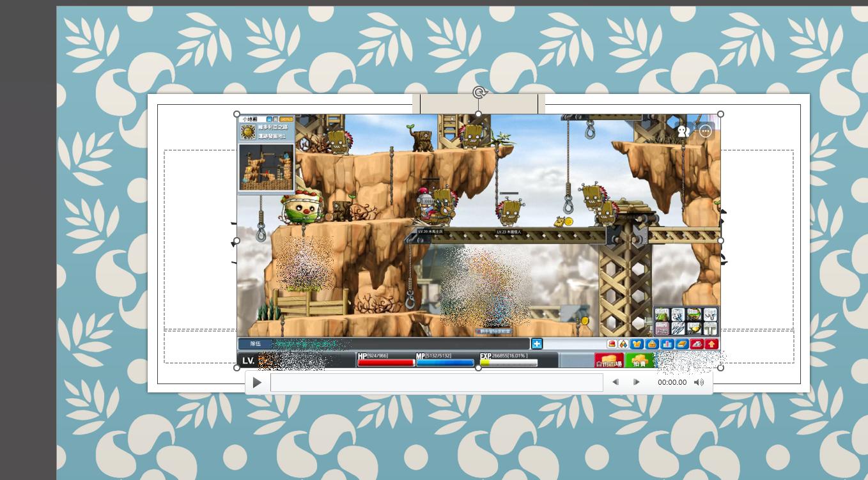Click the blue bar chart icon in the game menu
Image resolution: width=868 pixels, height=480 pixels.
[x=667, y=344]
